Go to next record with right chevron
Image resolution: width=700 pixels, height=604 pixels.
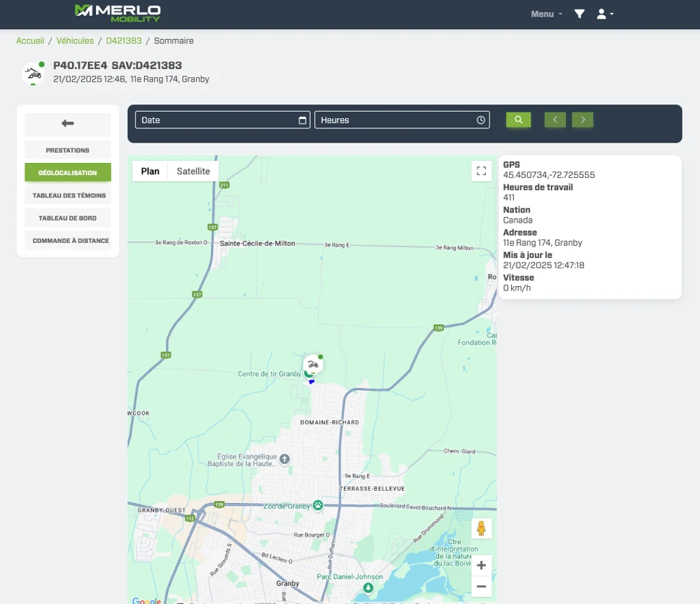[582, 120]
